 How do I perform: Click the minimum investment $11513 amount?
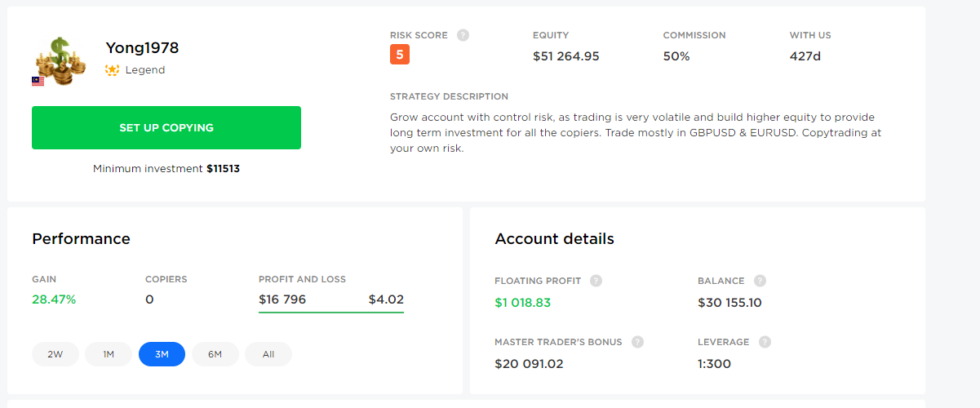(x=223, y=169)
